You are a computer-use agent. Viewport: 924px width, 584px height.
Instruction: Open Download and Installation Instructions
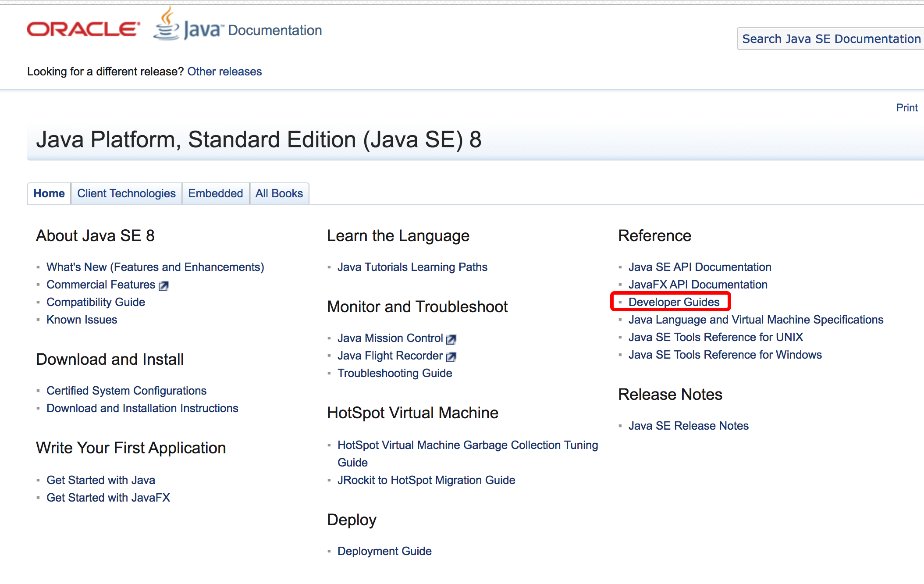coord(142,408)
